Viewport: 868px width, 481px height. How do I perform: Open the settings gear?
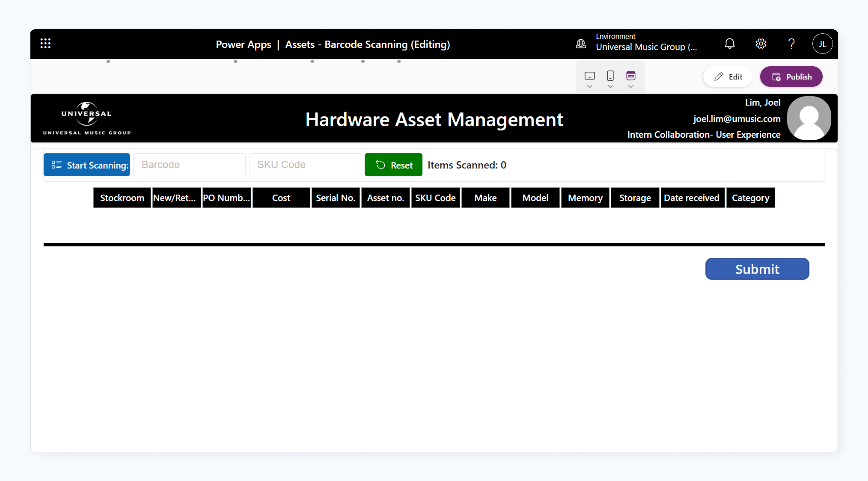761,44
